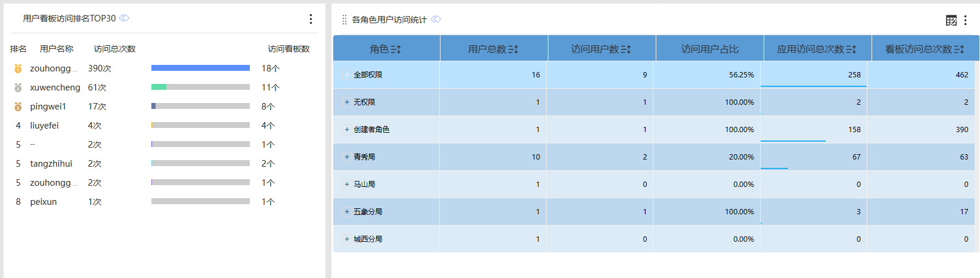The width and height of the screenshot is (980, 278).
Task: Expand the 五象分局 row
Action: [346, 212]
